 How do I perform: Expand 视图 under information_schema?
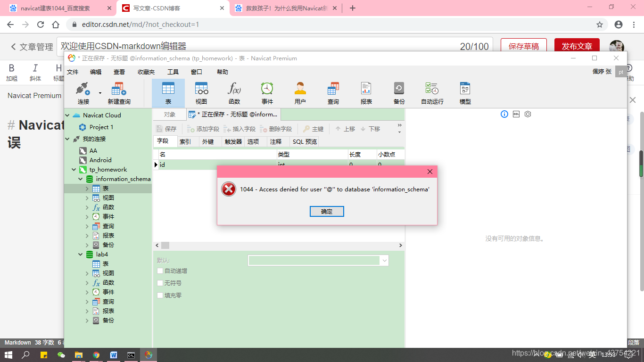coord(87,198)
